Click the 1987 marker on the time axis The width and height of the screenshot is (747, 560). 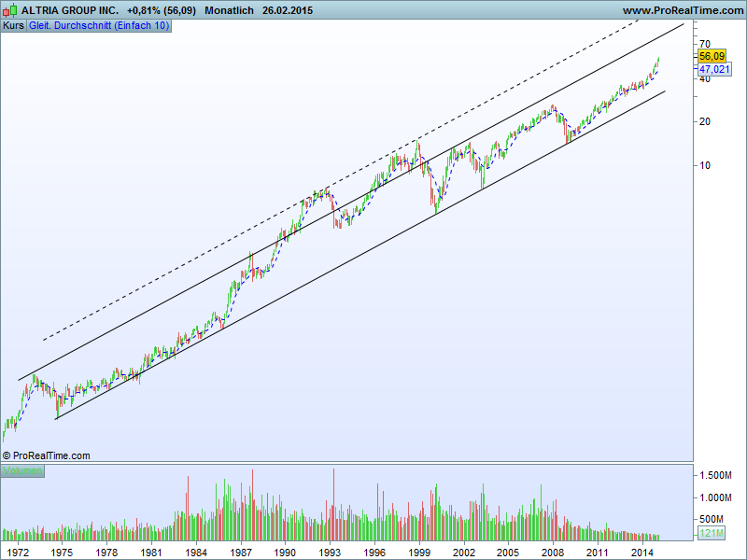[240, 553]
